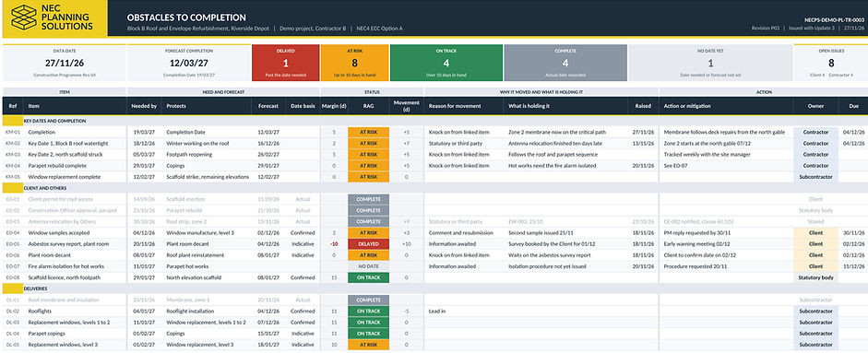Click the Subcontractor owner in KM-05 row

pos(815,177)
